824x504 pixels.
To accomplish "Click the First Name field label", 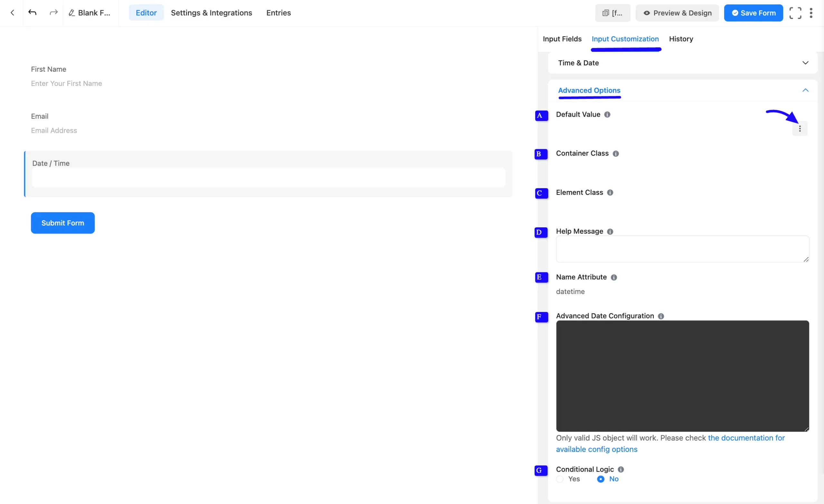I will [49, 69].
